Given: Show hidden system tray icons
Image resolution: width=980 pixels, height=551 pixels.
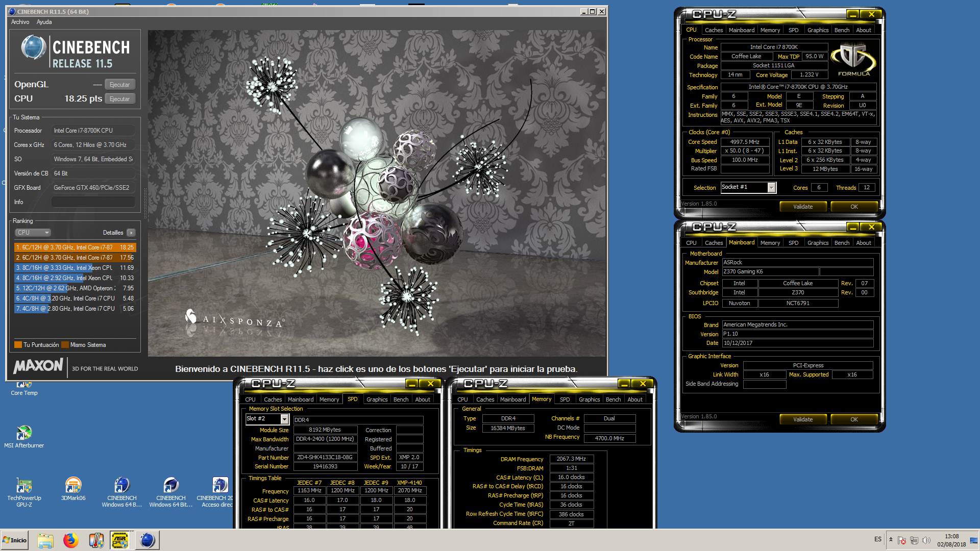Looking at the screenshot, I should [x=891, y=540].
